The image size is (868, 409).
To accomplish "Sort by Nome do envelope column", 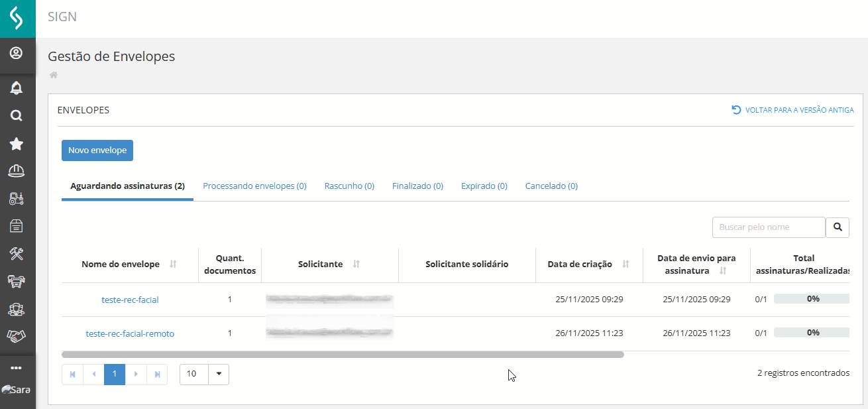I will point(173,264).
